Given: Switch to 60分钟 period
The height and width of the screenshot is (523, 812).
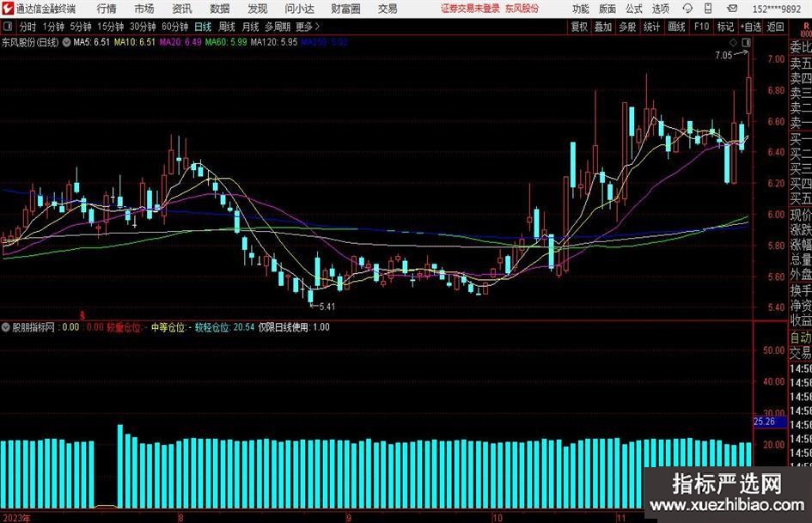Looking at the screenshot, I should [x=175, y=27].
